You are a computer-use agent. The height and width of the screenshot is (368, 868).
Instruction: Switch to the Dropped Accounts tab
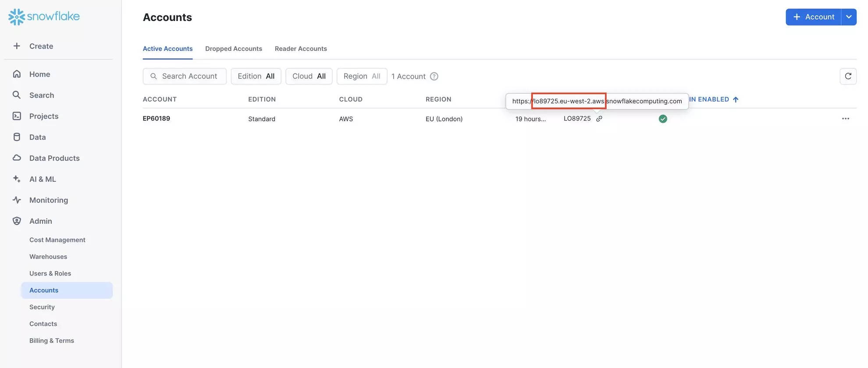[234, 49]
